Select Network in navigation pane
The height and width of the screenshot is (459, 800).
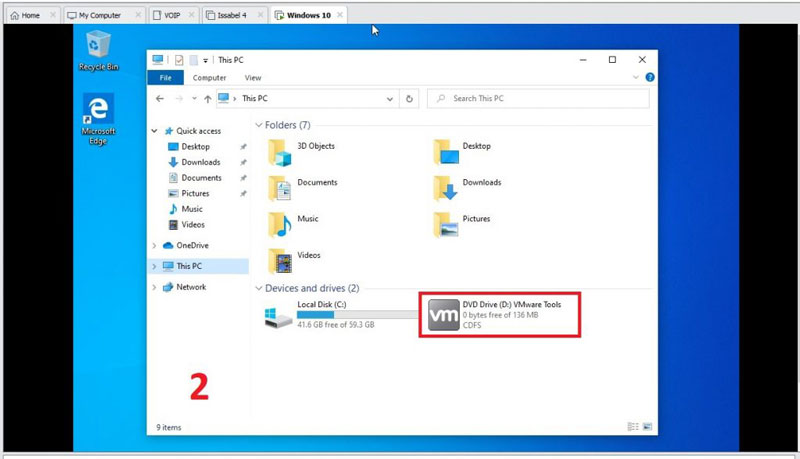click(191, 287)
